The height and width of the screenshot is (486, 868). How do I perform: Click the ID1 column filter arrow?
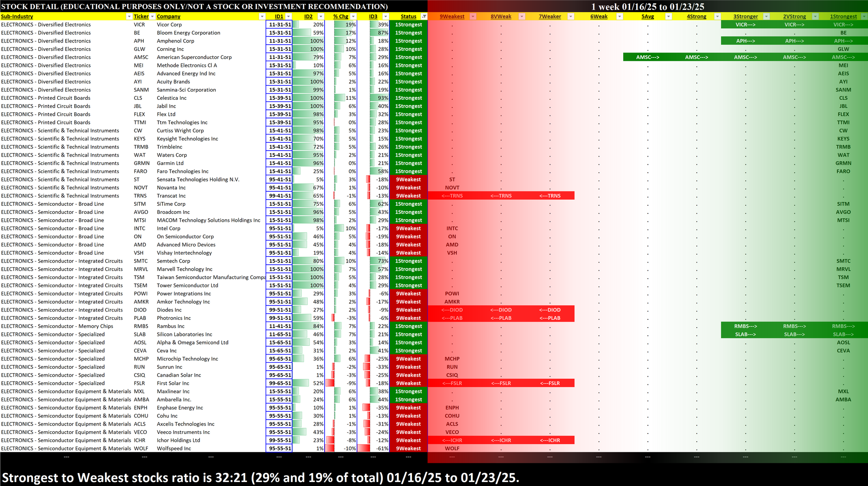(288, 16)
